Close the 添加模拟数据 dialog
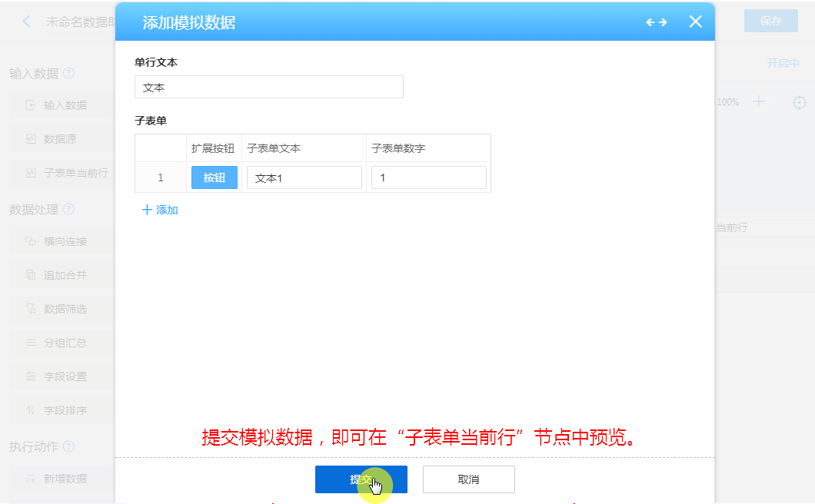815x504 pixels. click(x=695, y=22)
